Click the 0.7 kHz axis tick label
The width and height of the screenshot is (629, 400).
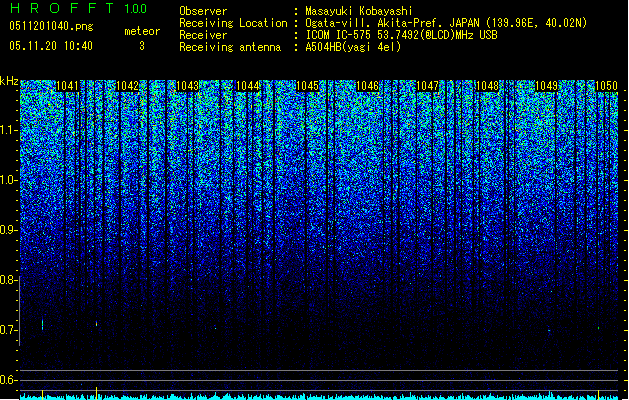9,330
